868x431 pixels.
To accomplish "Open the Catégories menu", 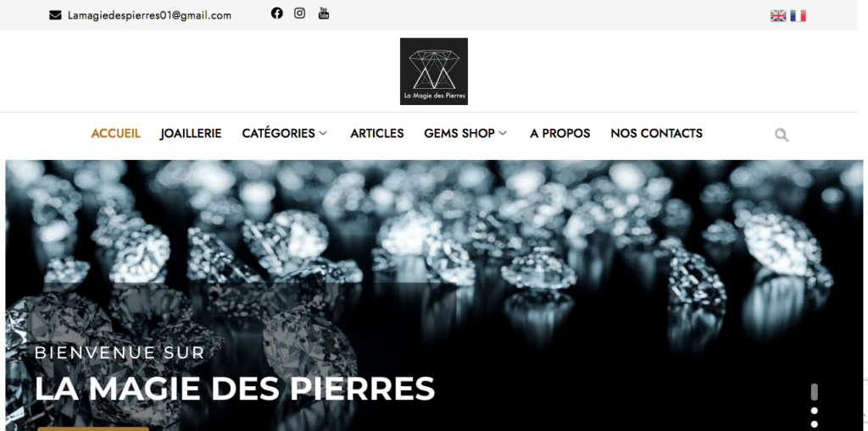I will [278, 133].
